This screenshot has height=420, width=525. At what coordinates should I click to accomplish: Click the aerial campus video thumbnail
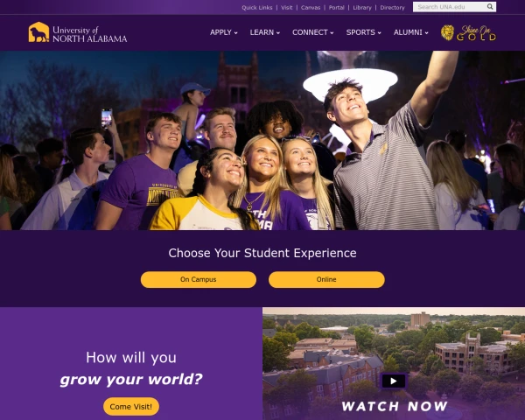(394, 364)
